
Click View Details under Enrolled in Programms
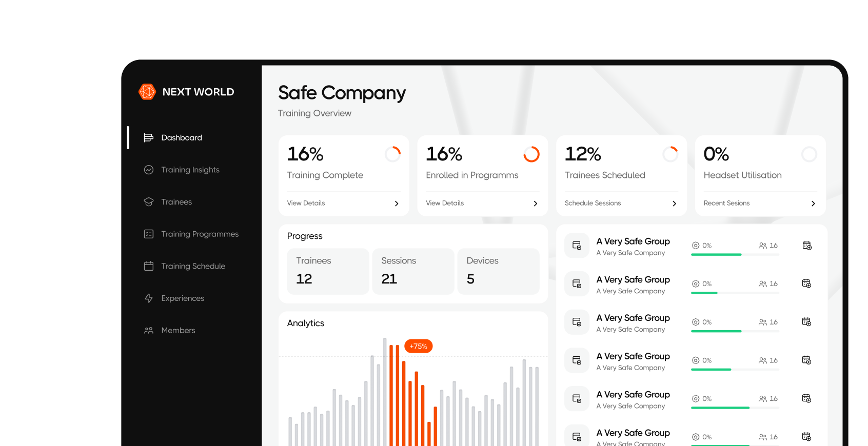point(445,203)
